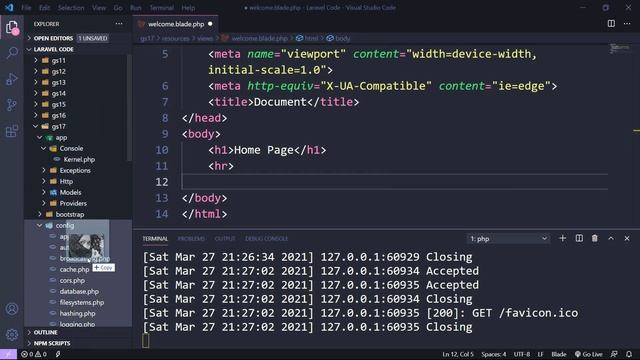Expand the Outline section
The image size is (640, 360).
pos(78,332)
